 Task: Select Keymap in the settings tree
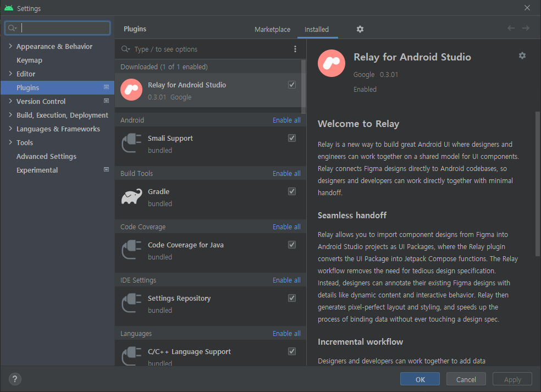click(x=29, y=60)
